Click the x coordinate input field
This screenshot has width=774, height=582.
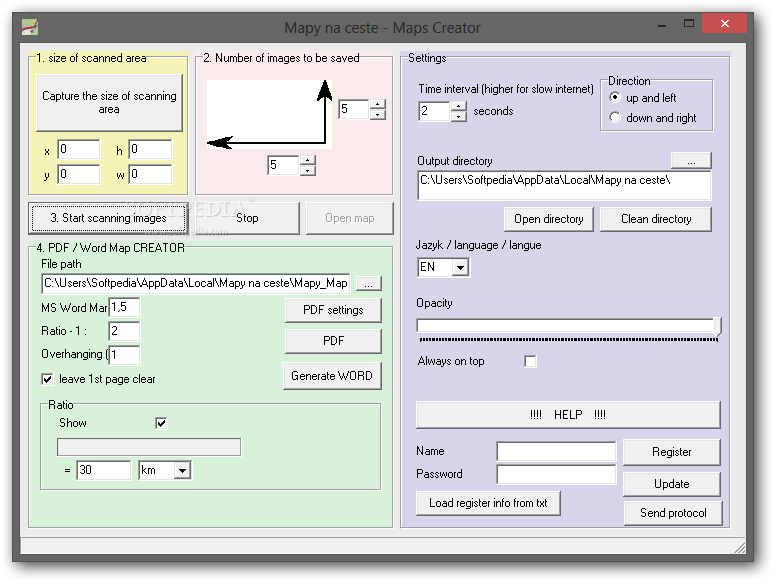pos(79,150)
